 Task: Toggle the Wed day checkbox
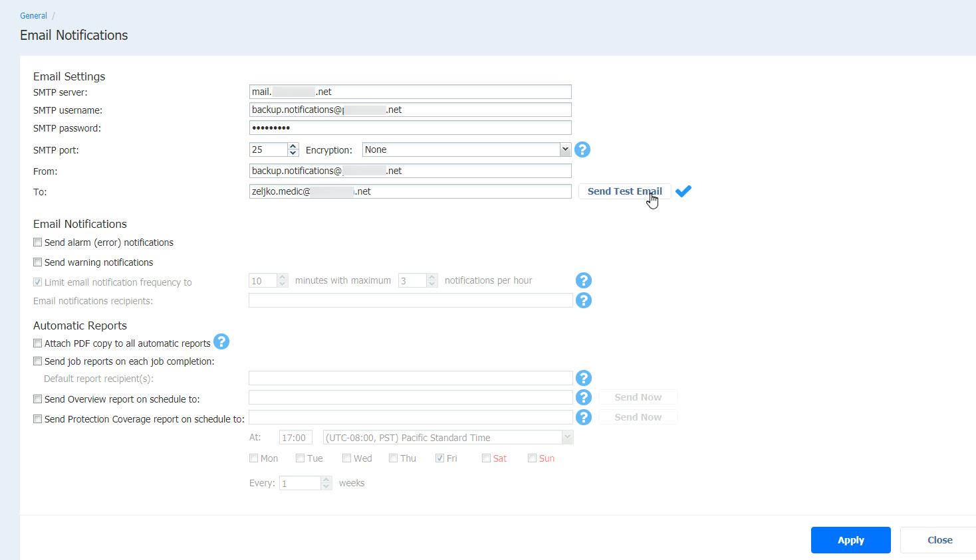click(x=346, y=458)
